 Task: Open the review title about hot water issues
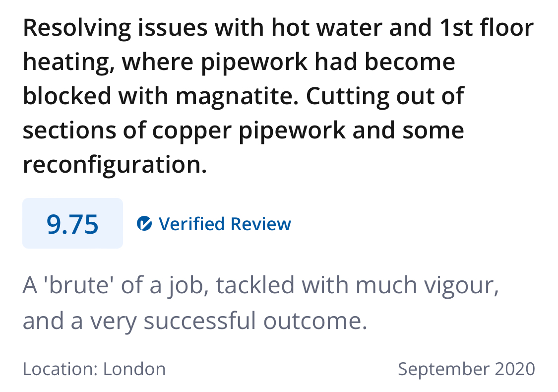[x=278, y=96]
